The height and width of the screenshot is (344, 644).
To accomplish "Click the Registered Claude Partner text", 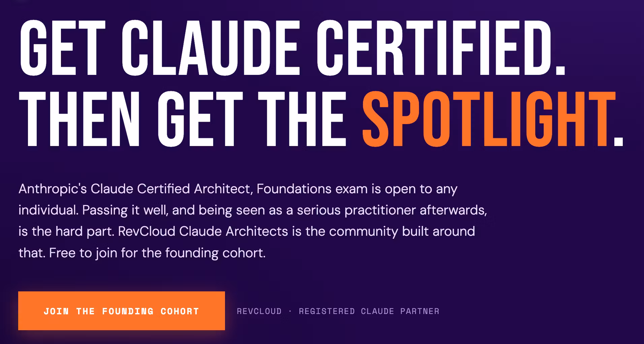I will [x=369, y=311].
